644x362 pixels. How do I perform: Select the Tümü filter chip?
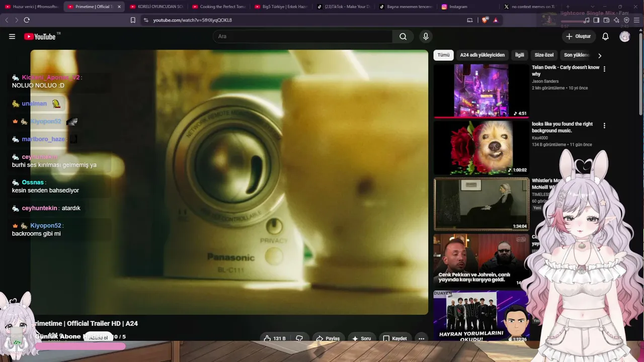[443, 55]
